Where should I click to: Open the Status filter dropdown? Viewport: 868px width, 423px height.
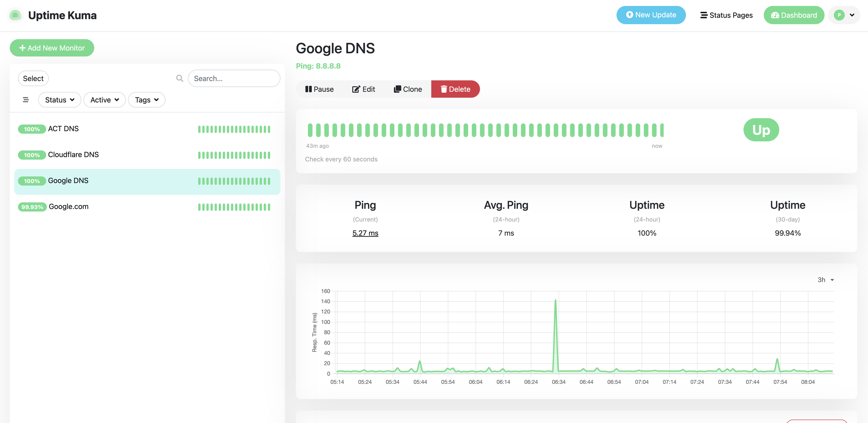click(59, 100)
